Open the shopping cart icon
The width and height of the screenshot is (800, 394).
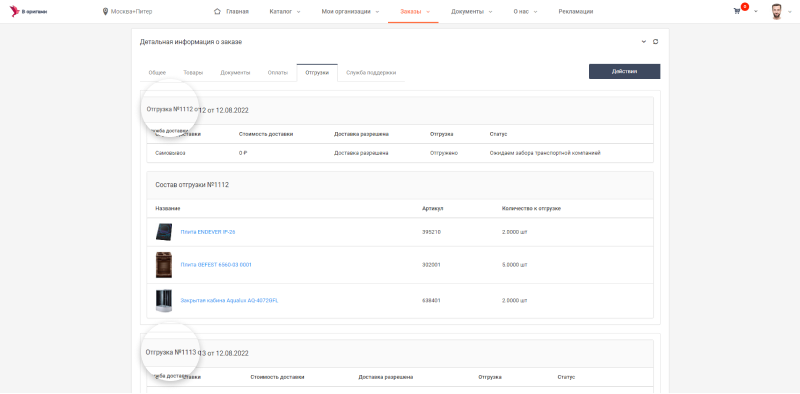point(737,11)
